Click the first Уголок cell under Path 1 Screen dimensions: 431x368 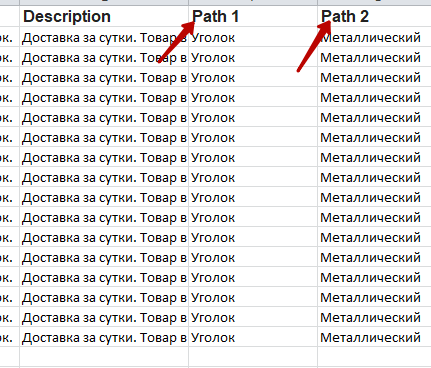click(253, 37)
